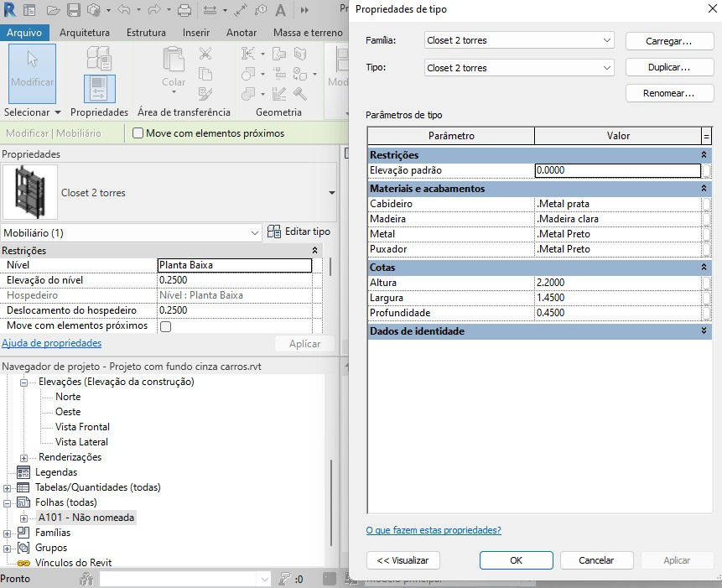Click the Cut geometry icon
The height and width of the screenshot is (588, 722).
click(248, 74)
